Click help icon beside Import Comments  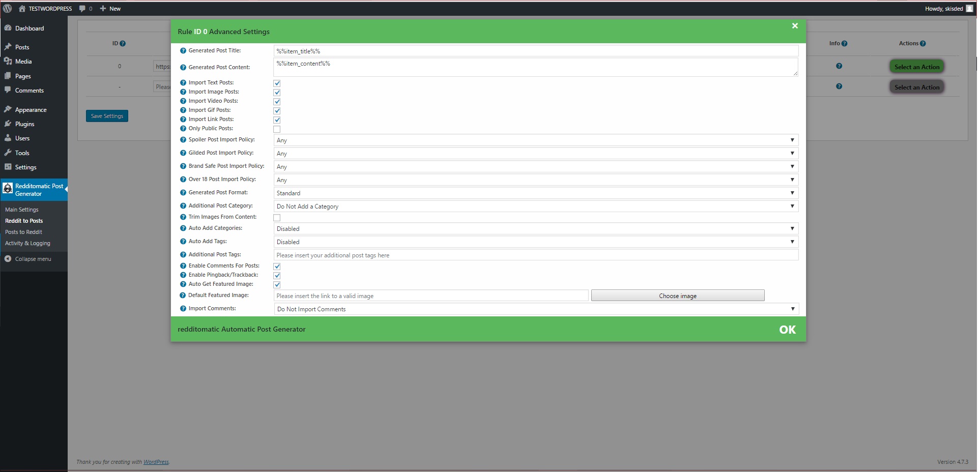pyautogui.click(x=183, y=309)
